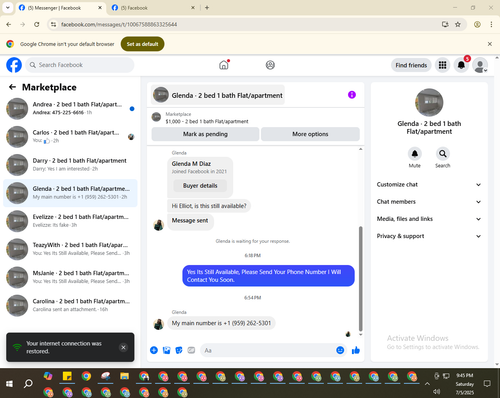Screen dimensions: 500x398
Task: Open the Menu grid icon
Action: [x=442, y=65]
